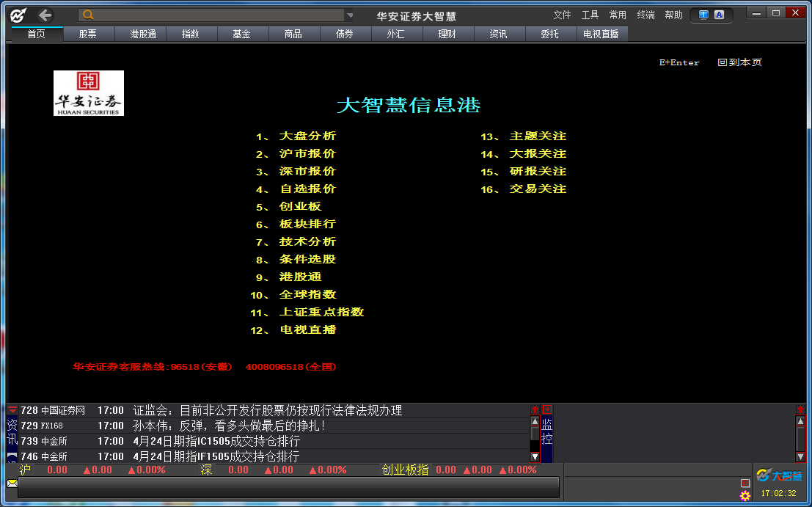This screenshot has height=507, width=812.
Task: Switch to the 理财 tab
Action: click(447, 34)
